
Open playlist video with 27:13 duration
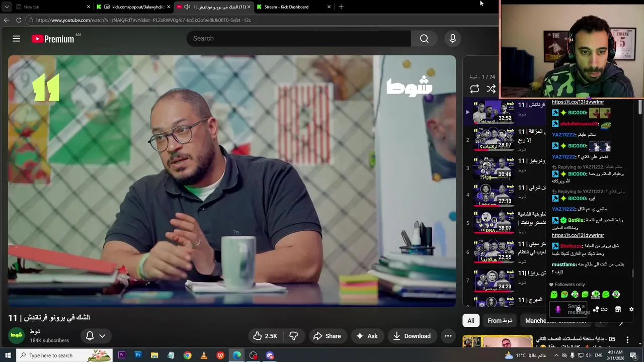(x=493, y=195)
